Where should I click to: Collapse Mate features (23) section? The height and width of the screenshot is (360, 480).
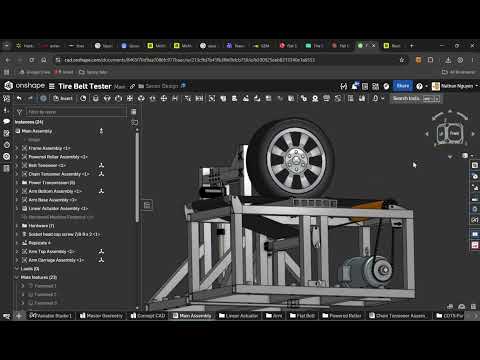pyautogui.click(x=17, y=277)
